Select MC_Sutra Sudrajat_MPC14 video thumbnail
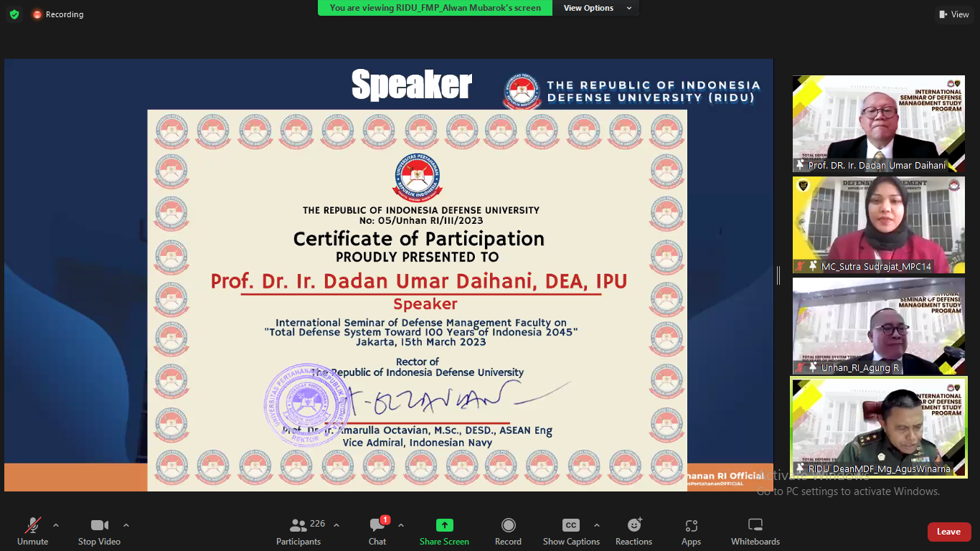This screenshot has width=980, height=551. 879,225
